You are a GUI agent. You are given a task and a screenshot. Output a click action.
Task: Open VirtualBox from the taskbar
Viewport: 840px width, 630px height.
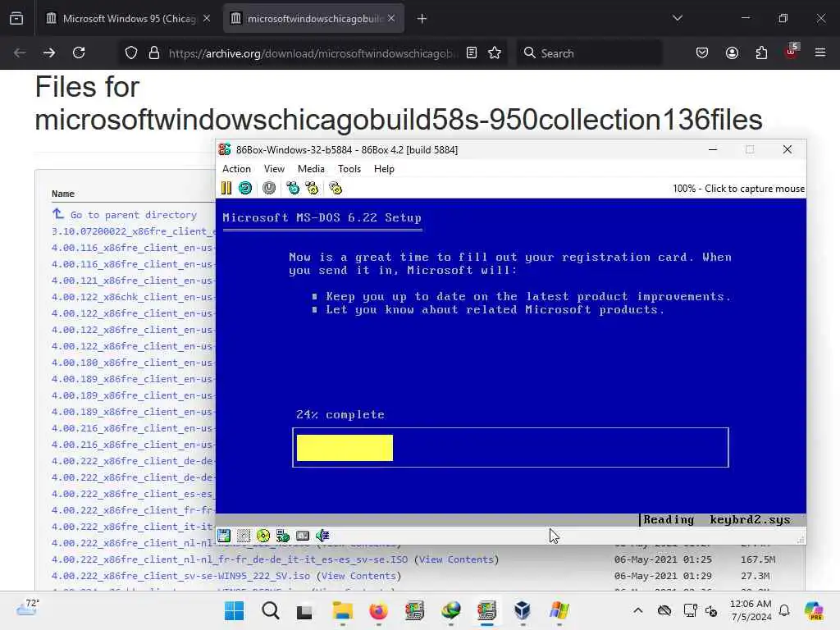coord(523,610)
